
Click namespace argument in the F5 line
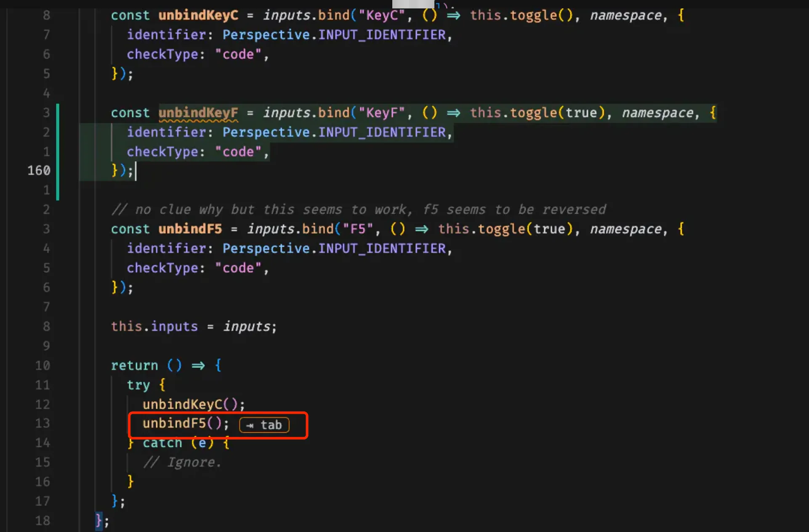pos(626,229)
